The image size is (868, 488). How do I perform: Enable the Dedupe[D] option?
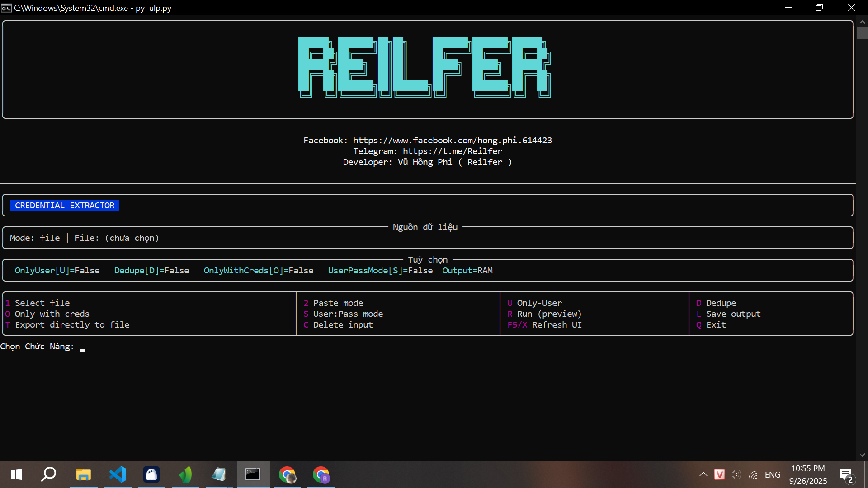152,270
